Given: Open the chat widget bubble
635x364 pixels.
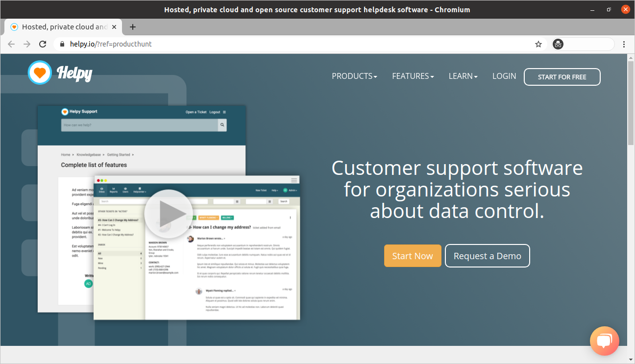Looking at the screenshot, I should pyautogui.click(x=605, y=340).
